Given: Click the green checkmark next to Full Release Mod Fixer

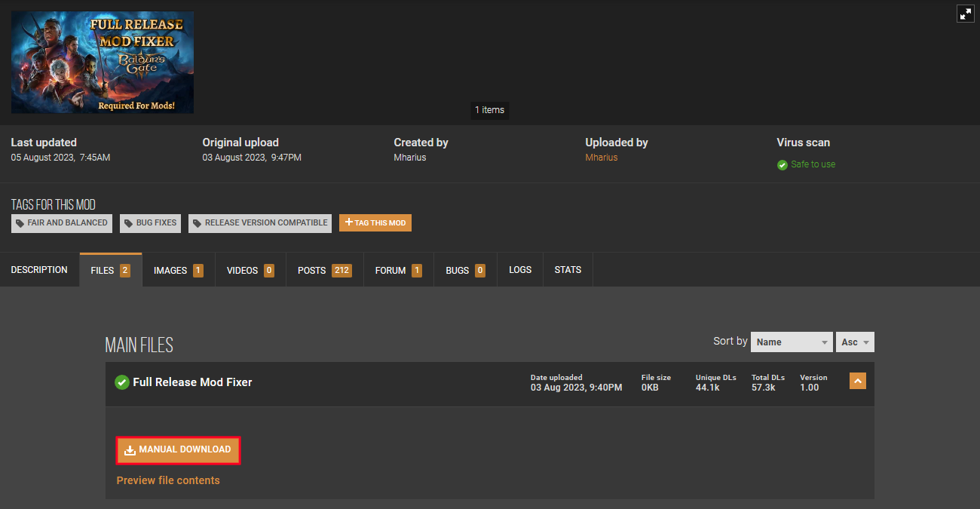Looking at the screenshot, I should pos(121,382).
